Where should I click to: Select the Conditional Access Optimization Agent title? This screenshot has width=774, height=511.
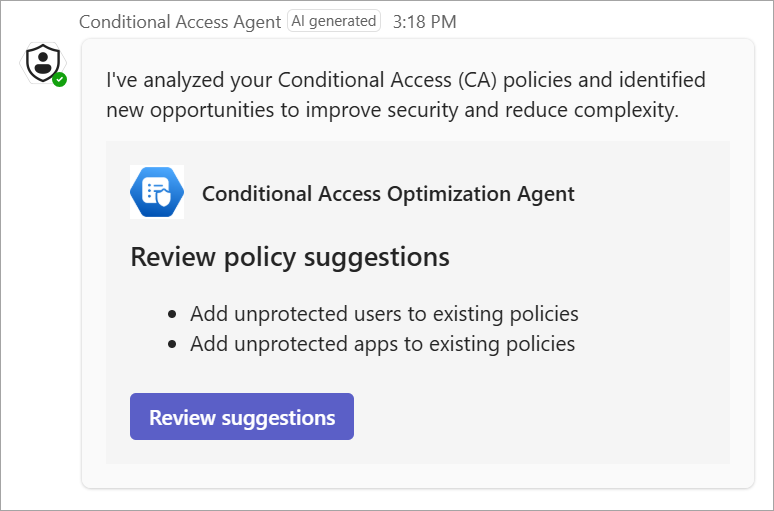[x=388, y=194]
